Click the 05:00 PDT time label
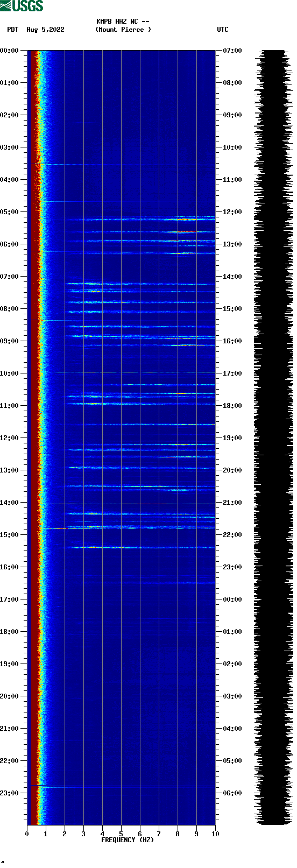The width and height of the screenshot is (297, 868). pos(9,212)
